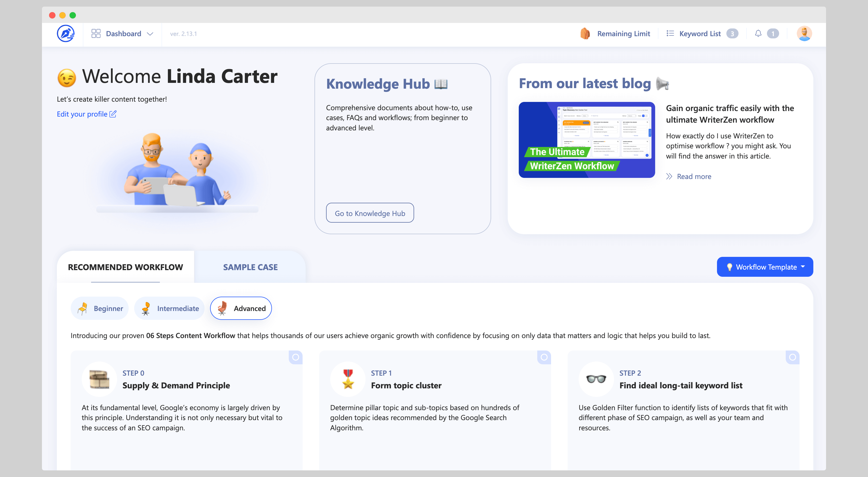The image size is (868, 477).
Task: Select the Advanced workflow level
Action: [241, 308]
